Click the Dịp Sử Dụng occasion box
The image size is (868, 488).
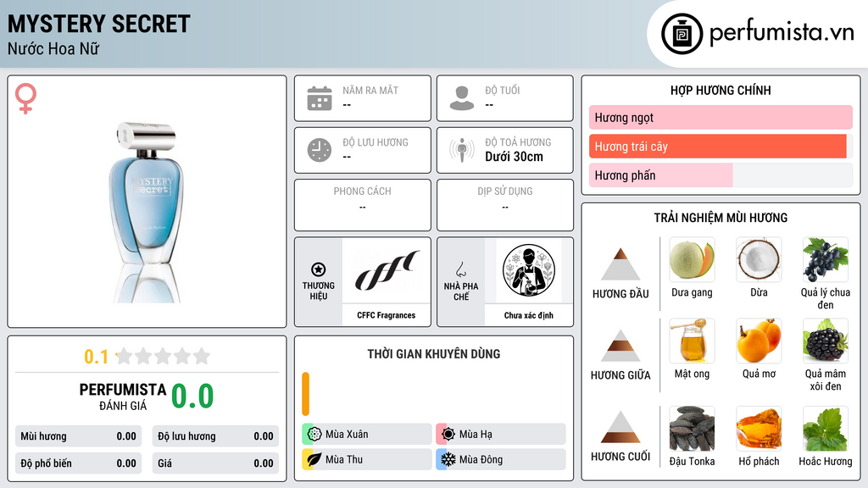click(505, 205)
